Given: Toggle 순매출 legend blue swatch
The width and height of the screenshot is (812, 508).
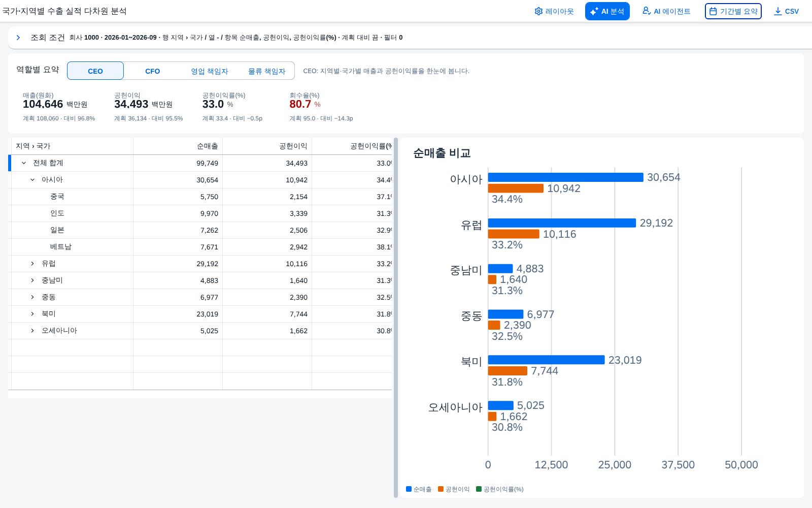Looking at the screenshot, I should (x=409, y=489).
